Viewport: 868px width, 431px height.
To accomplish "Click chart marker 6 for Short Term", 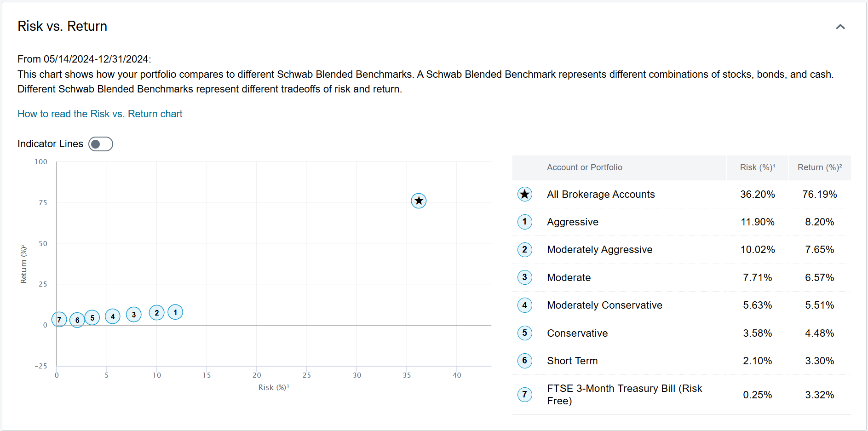I will [x=77, y=320].
